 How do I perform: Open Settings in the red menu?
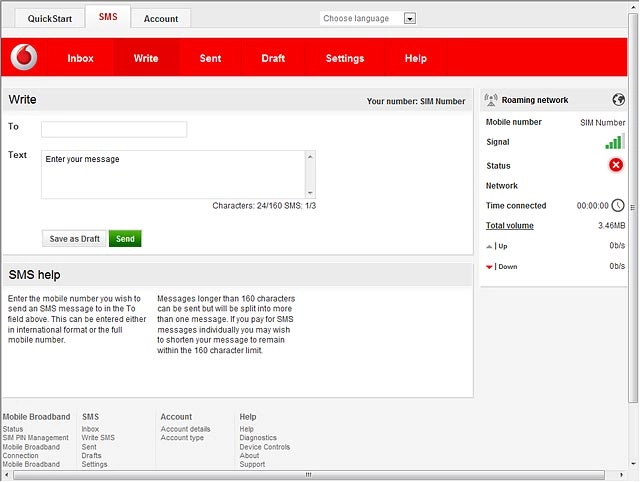coord(345,58)
